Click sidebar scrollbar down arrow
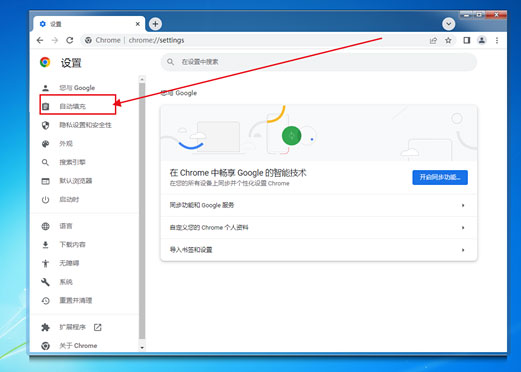This screenshot has width=521, height=372. (142, 348)
